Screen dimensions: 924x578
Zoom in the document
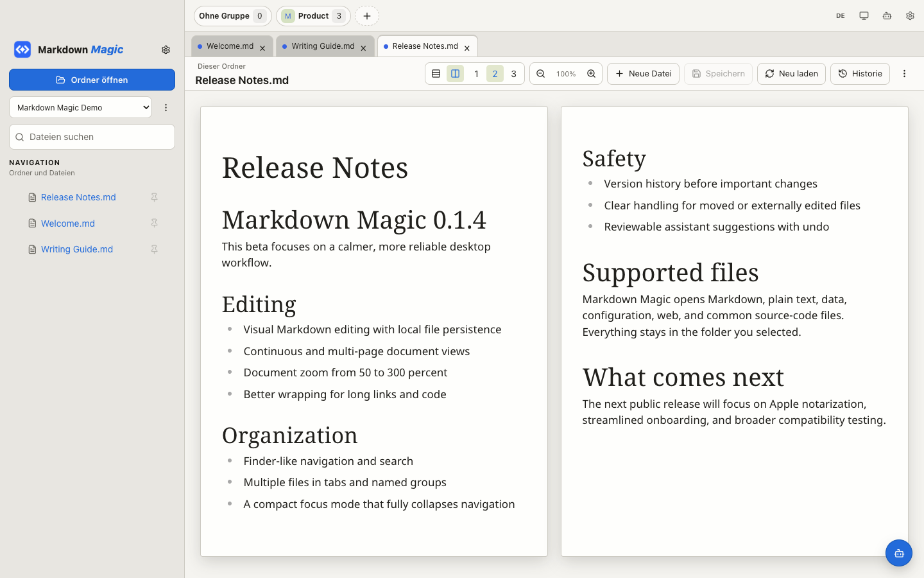point(591,74)
